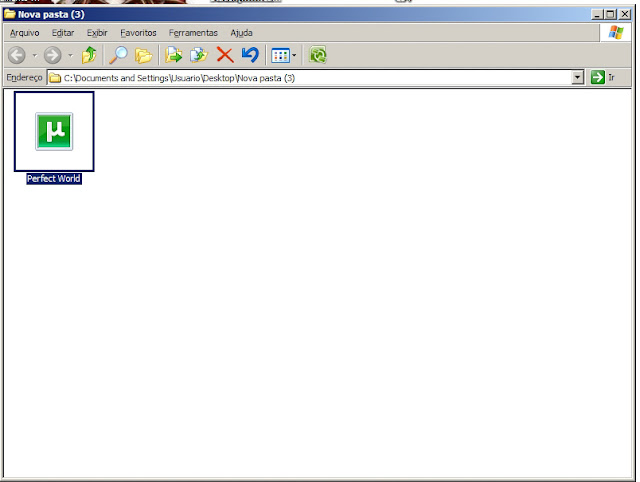Open the Back history dropdown arrow
This screenshot has height=482, width=640.
click(x=35, y=56)
